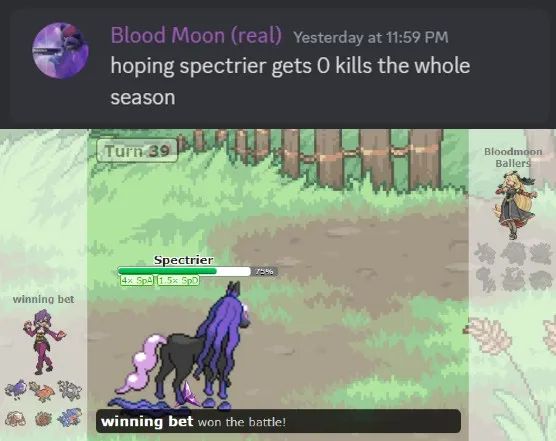This screenshot has height=441, width=556.
Task: Click winning bet's blue bottom-right team icon
Action: [69, 417]
